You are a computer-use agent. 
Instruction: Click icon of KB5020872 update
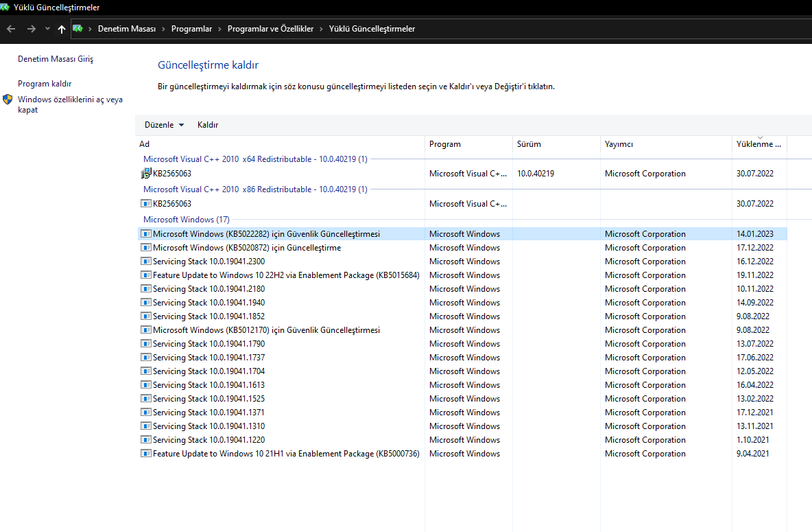[x=146, y=248]
